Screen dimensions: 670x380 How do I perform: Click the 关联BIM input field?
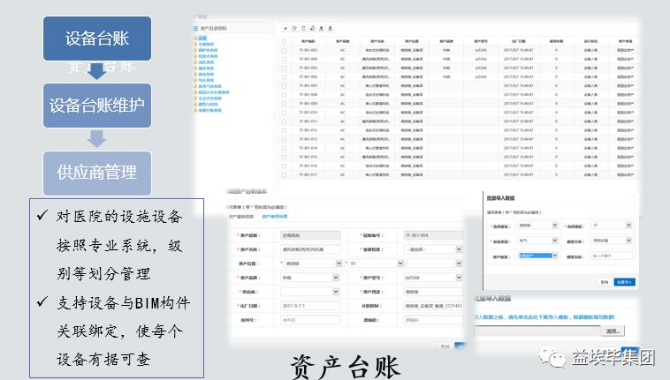433,306
